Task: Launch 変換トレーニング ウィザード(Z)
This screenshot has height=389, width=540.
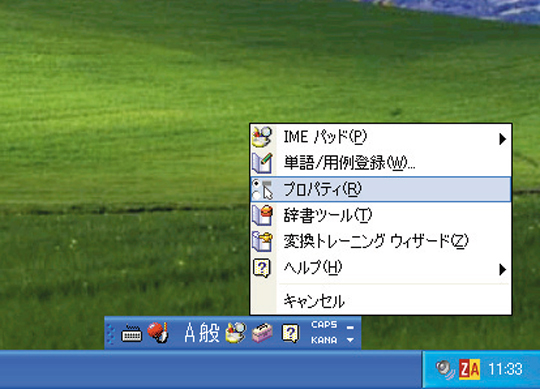Action: click(x=381, y=241)
